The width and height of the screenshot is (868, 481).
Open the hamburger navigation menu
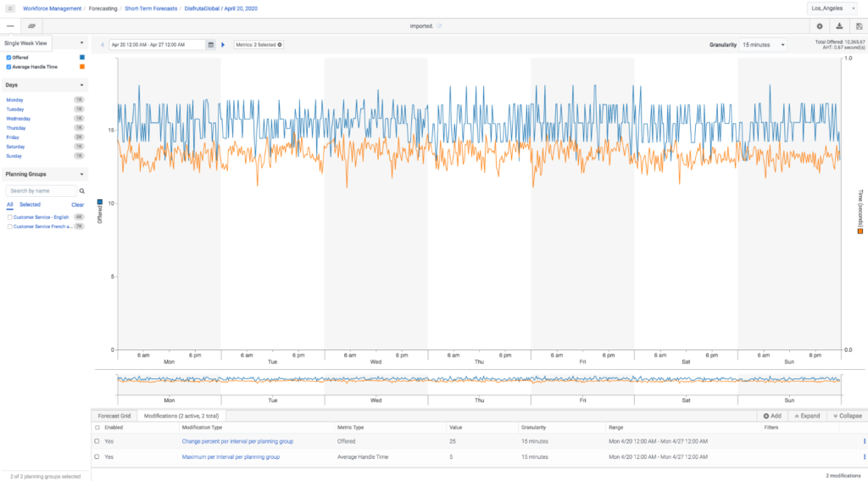[x=10, y=8]
